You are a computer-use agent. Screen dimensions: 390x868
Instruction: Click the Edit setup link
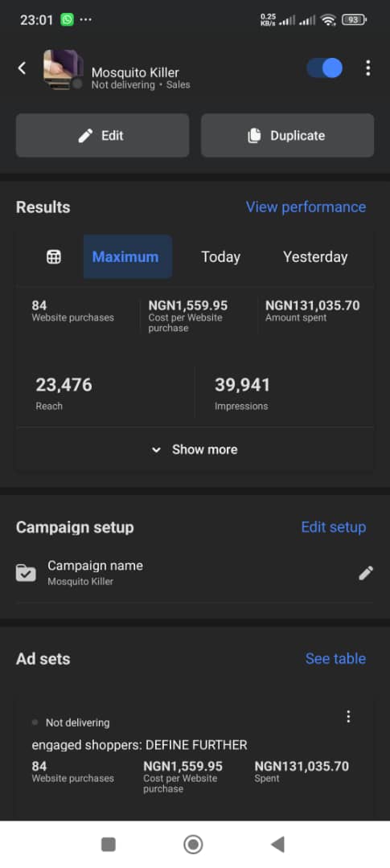[x=334, y=527]
